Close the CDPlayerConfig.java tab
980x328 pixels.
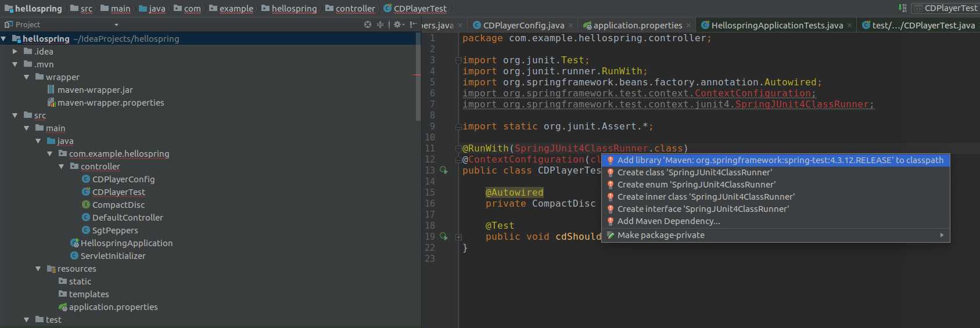coord(571,26)
